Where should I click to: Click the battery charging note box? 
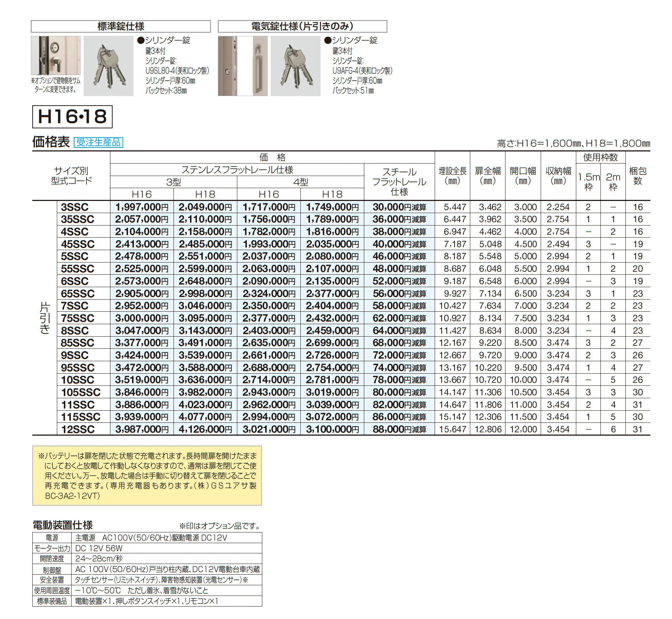click(147, 476)
